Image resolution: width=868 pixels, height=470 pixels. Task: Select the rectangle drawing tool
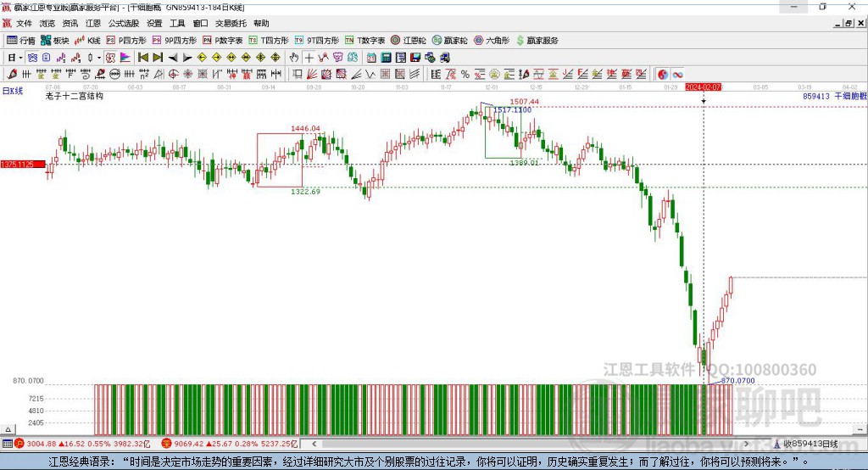(x=298, y=75)
